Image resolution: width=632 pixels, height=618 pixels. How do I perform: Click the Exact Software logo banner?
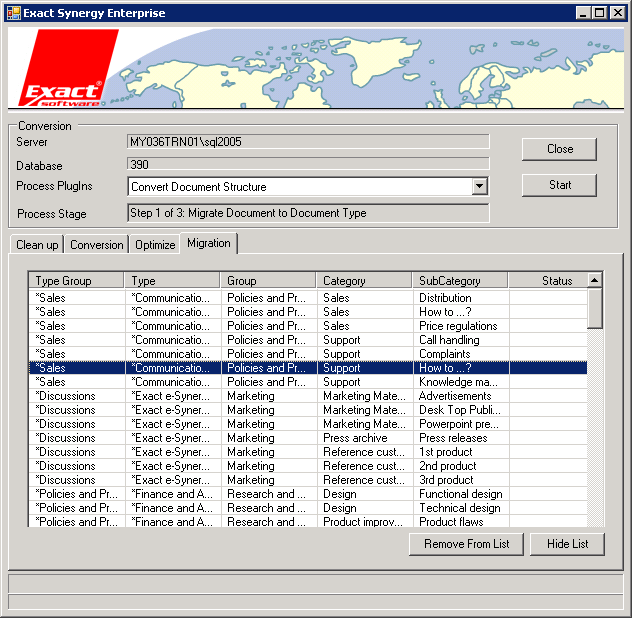click(316, 68)
